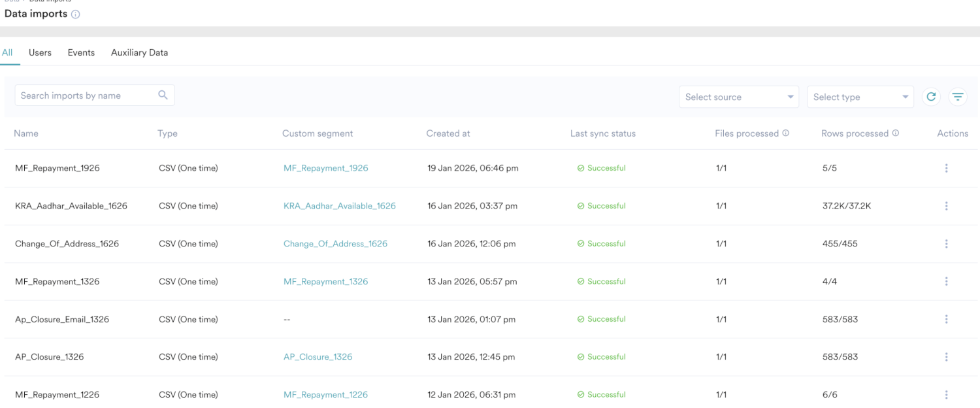Open the AP_Closure_1326 custom segment link
This screenshot has width=980, height=408.
(x=318, y=357)
